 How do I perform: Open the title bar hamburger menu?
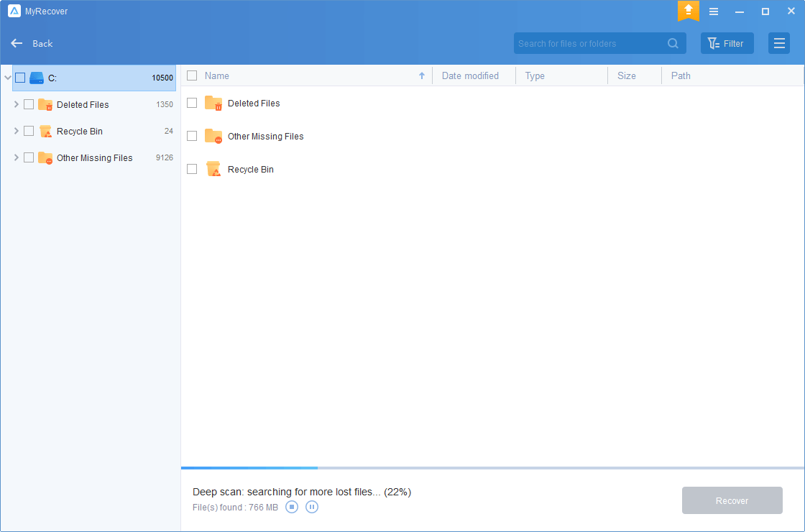pos(714,12)
